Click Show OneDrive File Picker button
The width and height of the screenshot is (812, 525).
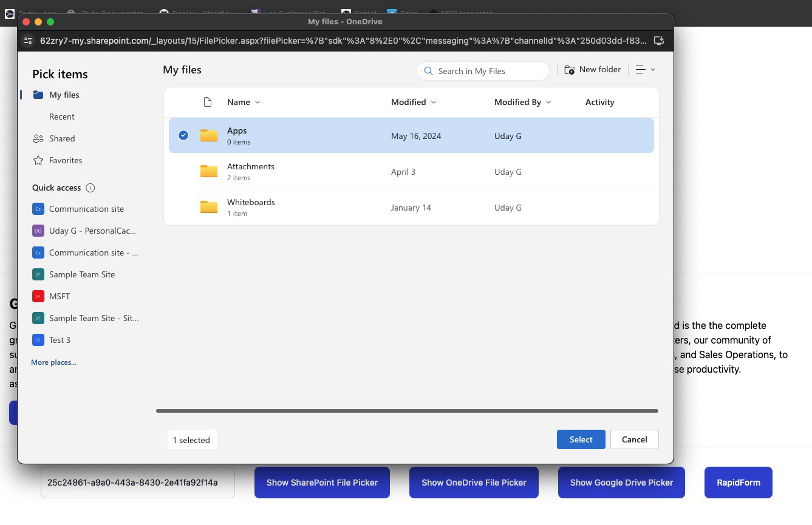pos(474,483)
